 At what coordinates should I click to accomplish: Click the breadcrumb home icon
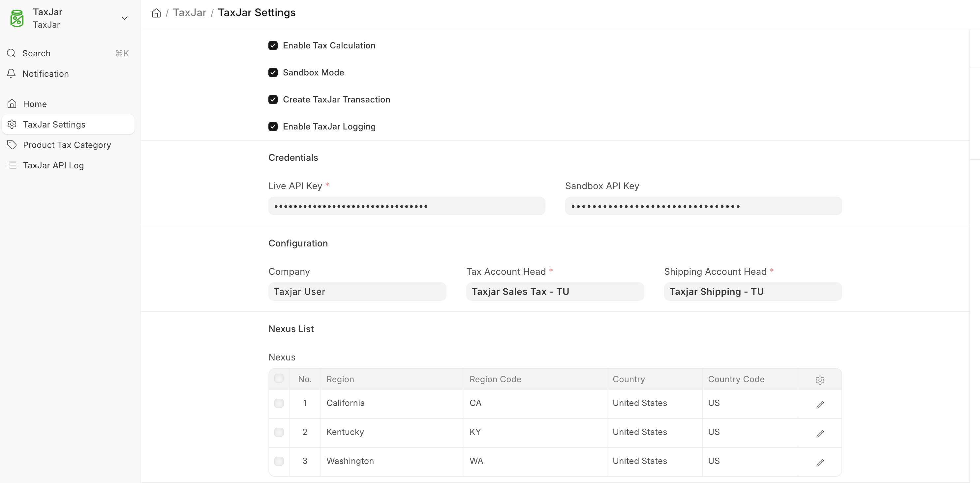[x=156, y=13]
